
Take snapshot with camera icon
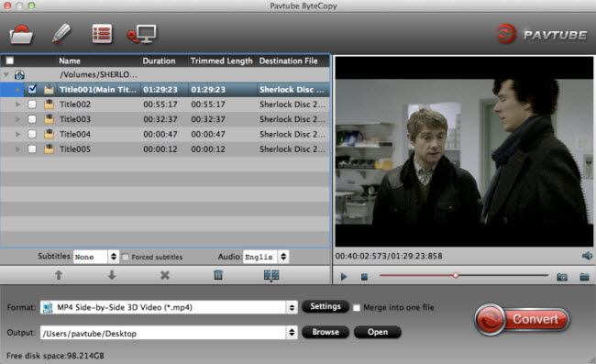pos(562,277)
